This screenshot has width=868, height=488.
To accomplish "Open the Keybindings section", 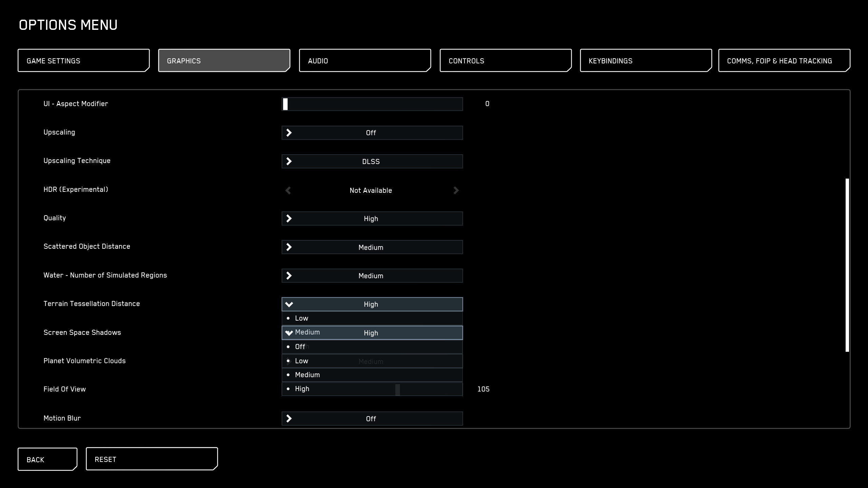I will click(x=645, y=61).
